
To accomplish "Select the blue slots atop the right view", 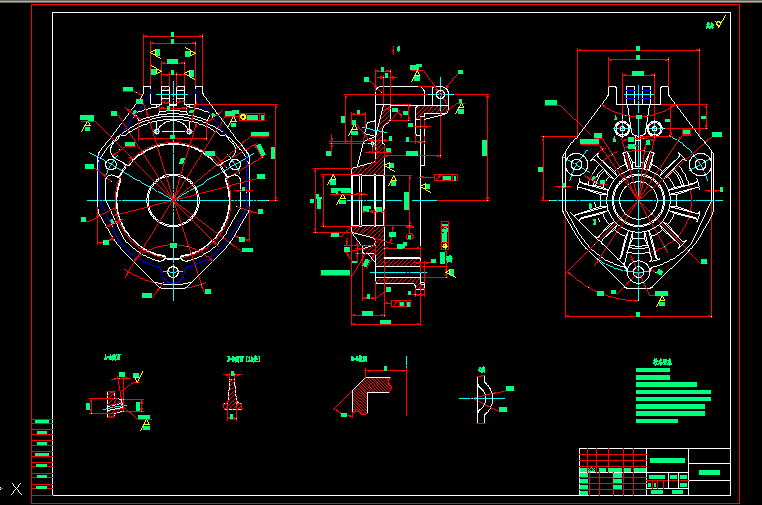I will tap(637, 95).
